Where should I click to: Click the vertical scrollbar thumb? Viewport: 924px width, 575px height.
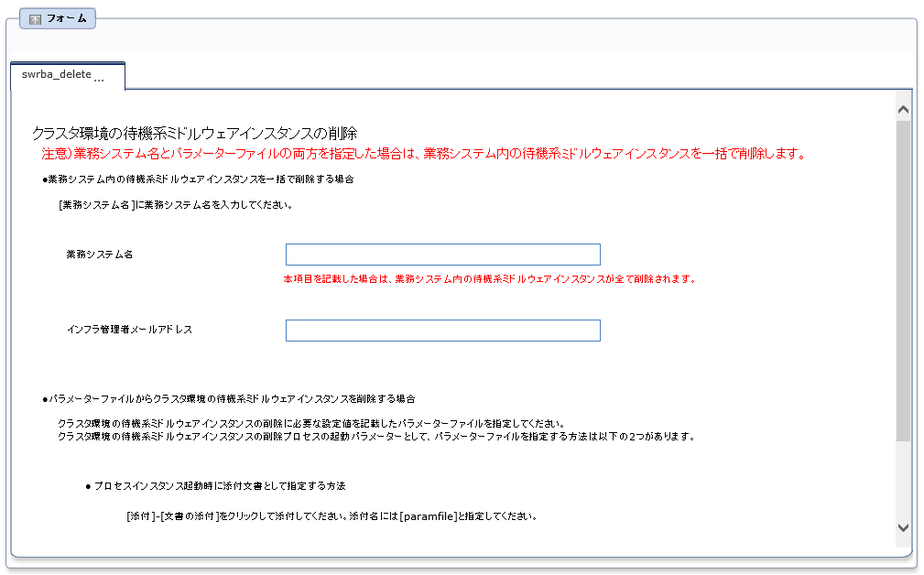(x=903, y=275)
